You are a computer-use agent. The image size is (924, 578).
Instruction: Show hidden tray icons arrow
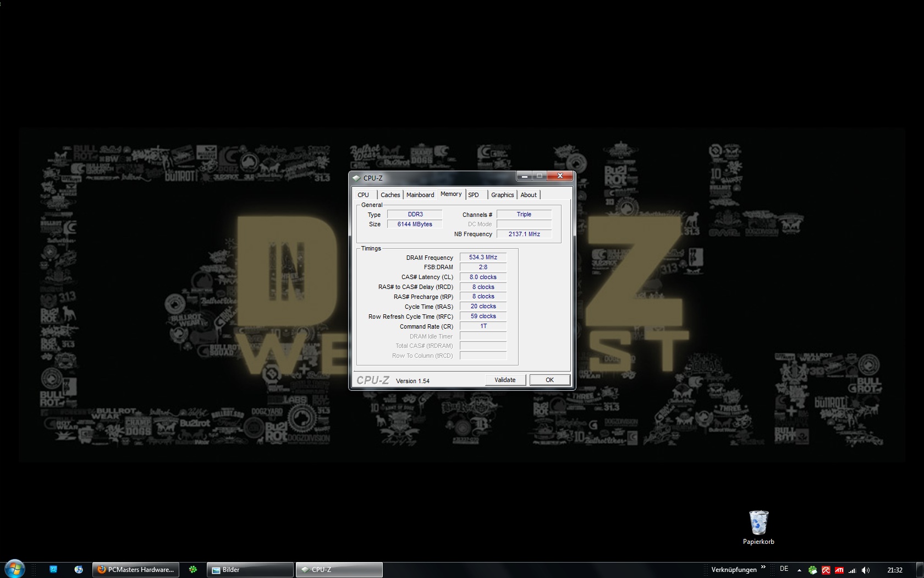799,570
